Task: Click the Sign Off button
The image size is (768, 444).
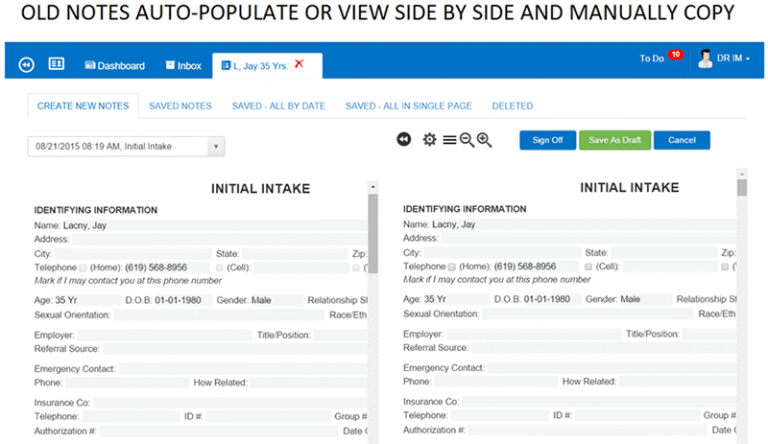Action: click(548, 140)
